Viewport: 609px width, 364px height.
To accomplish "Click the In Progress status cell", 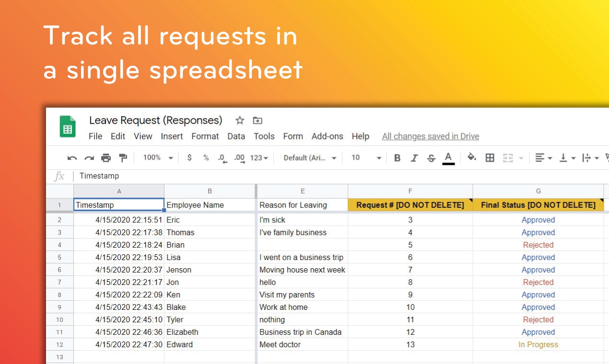I will click(x=539, y=344).
